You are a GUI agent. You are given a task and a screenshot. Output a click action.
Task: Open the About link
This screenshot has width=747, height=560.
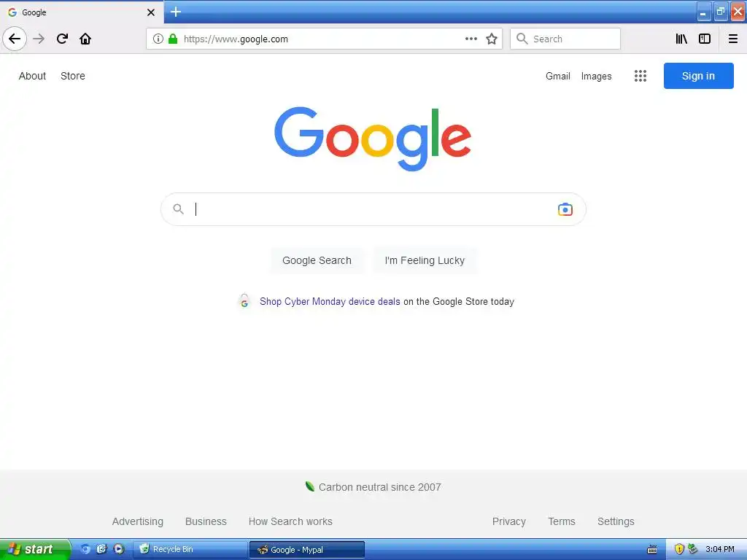tap(32, 76)
